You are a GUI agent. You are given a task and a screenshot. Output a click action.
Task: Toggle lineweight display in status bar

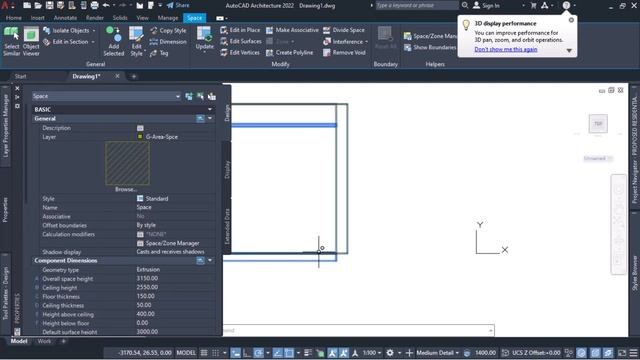point(308,353)
